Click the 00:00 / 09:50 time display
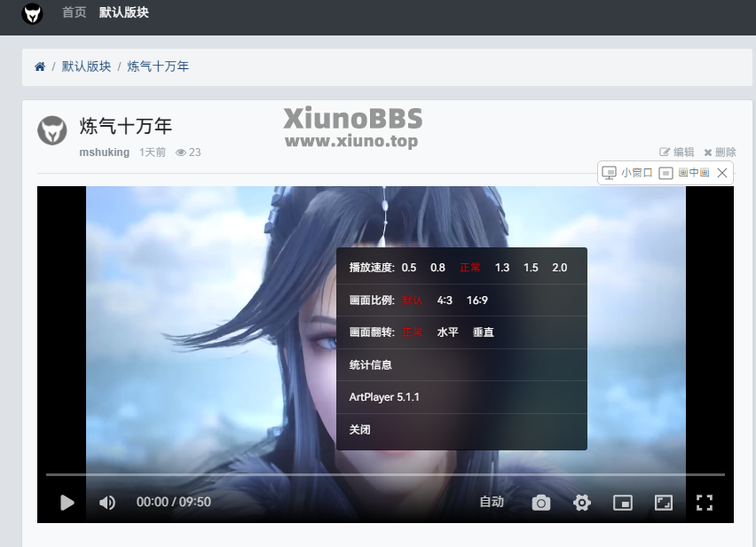The image size is (756, 547). point(174,502)
